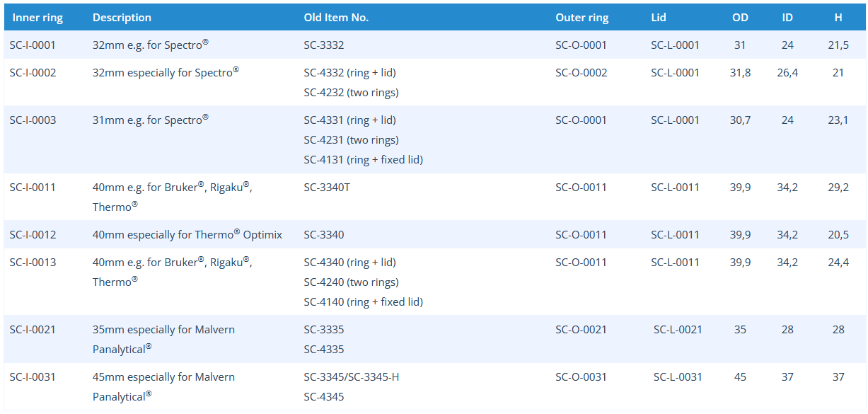Screen dimensions: 868x414
Task: Select inner ring SC-I-0002
Action: [33, 73]
